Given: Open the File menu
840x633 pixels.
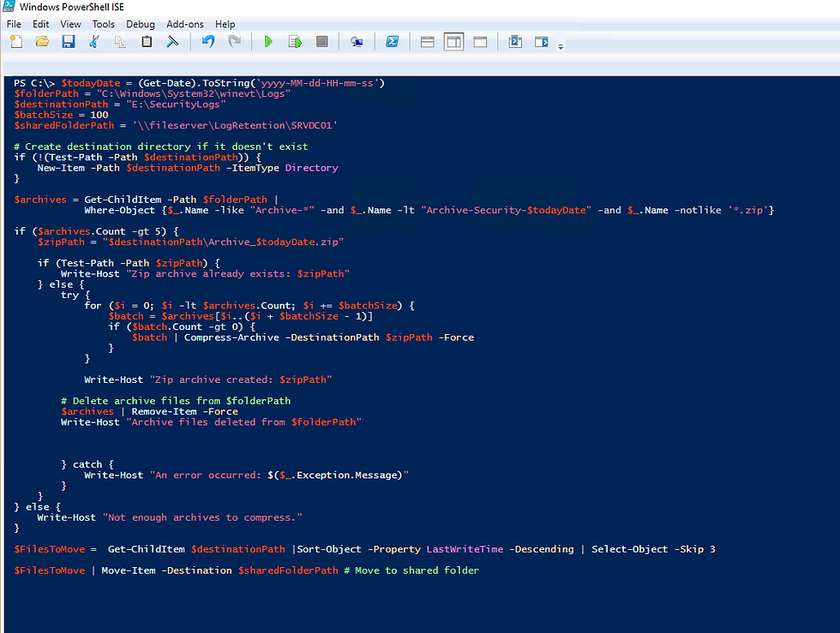Looking at the screenshot, I should pyautogui.click(x=14, y=24).
